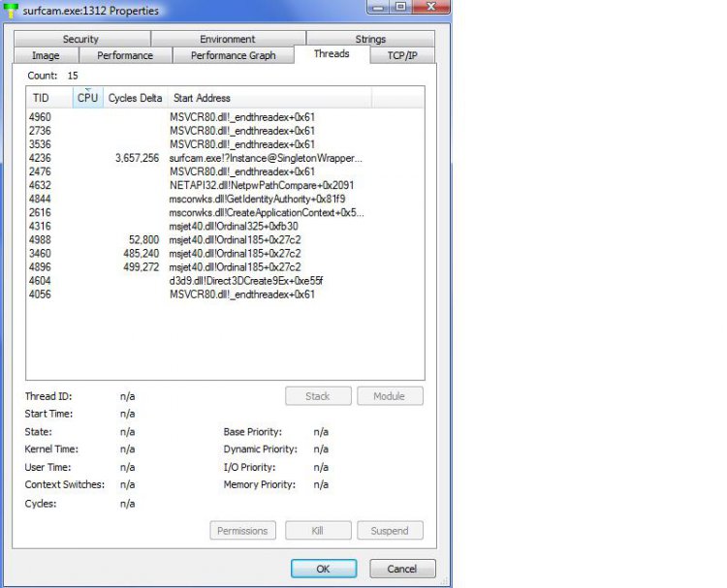Click the Kill thread button
This screenshot has width=727, height=588.
[x=318, y=531]
